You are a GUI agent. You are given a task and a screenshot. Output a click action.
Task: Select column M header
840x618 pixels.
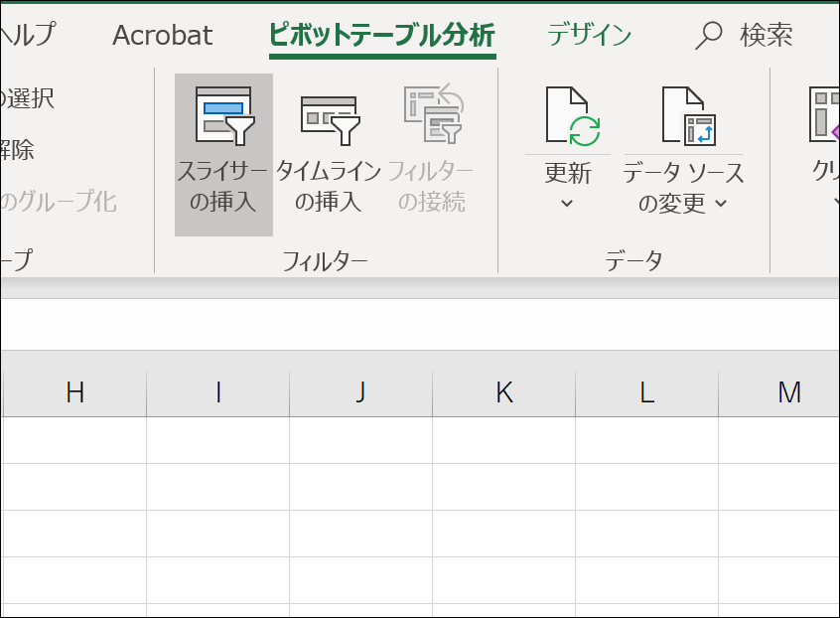(778, 392)
